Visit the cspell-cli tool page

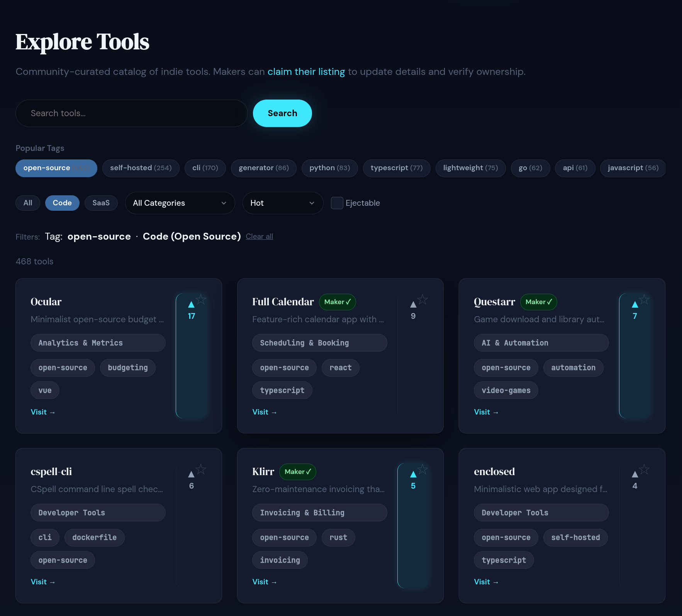[43, 582]
